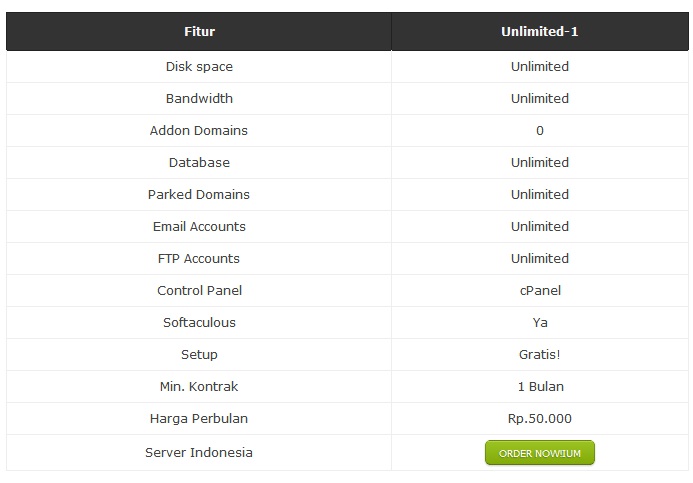Select the Bandwidth row label
The width and height of the screenshot is (693, 483).
(x=199, y=99)
